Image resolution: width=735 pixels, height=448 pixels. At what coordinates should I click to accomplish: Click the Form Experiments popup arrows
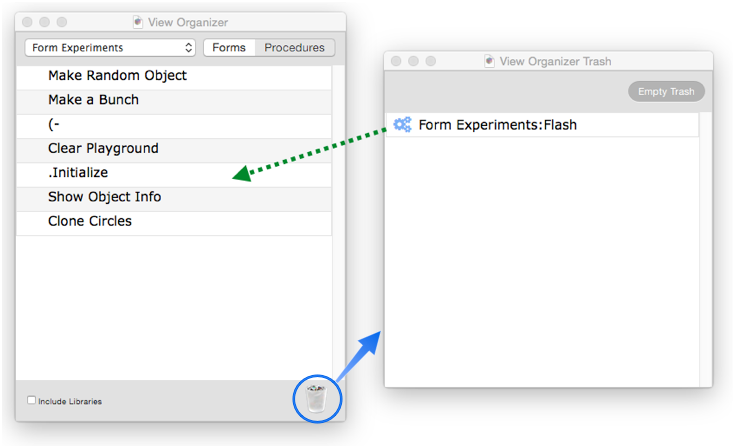tap(188, 47)
